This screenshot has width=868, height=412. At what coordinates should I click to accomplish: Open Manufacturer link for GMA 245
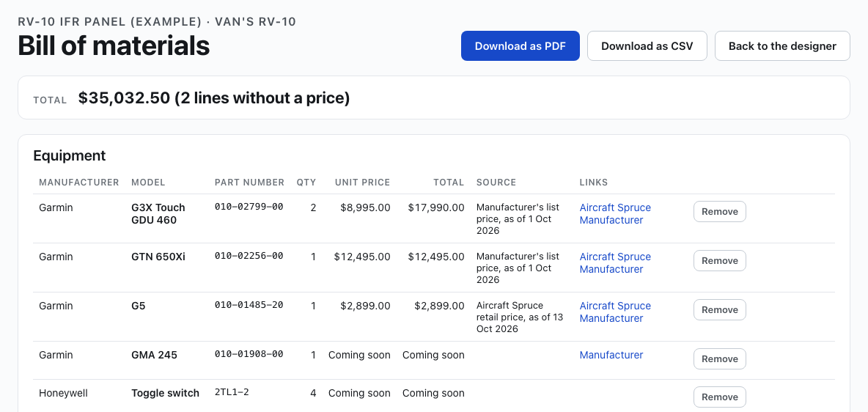[611, 355]
